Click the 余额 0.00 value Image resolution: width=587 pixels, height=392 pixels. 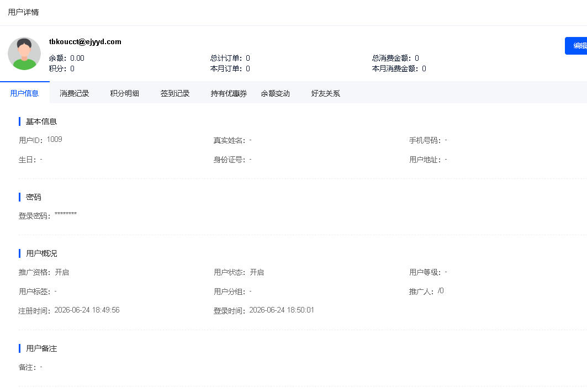click(x=77, y=58)
